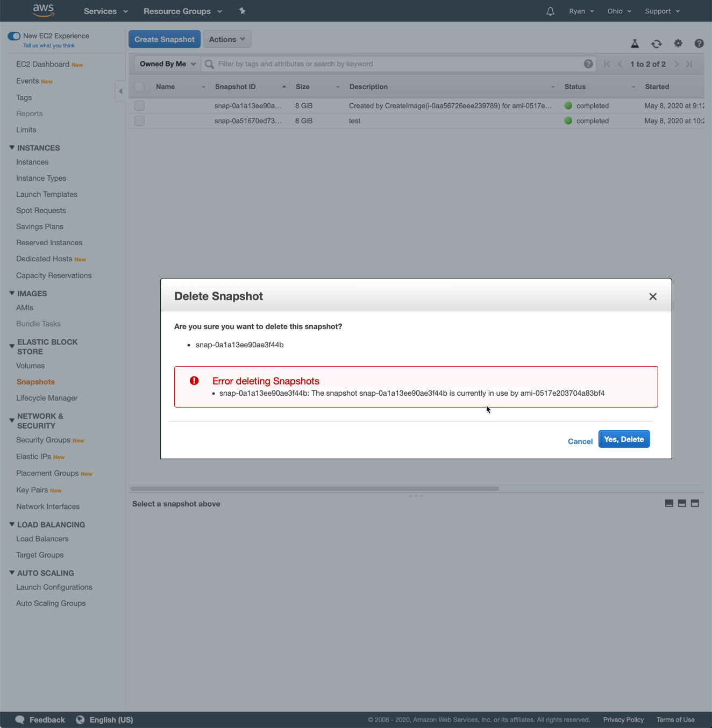Toggle the New EC2 Experience switch
The width and height of the screenshot is (712, 728).
[14, 35]
